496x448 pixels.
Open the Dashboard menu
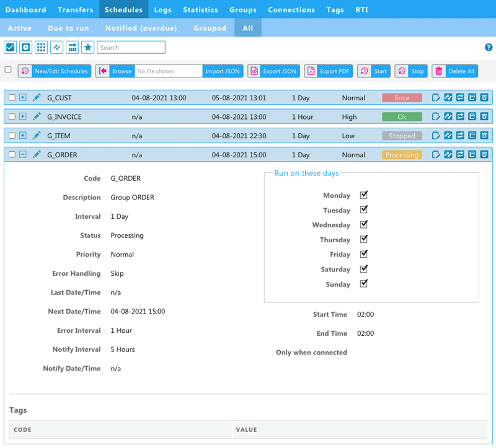(26, 9)
